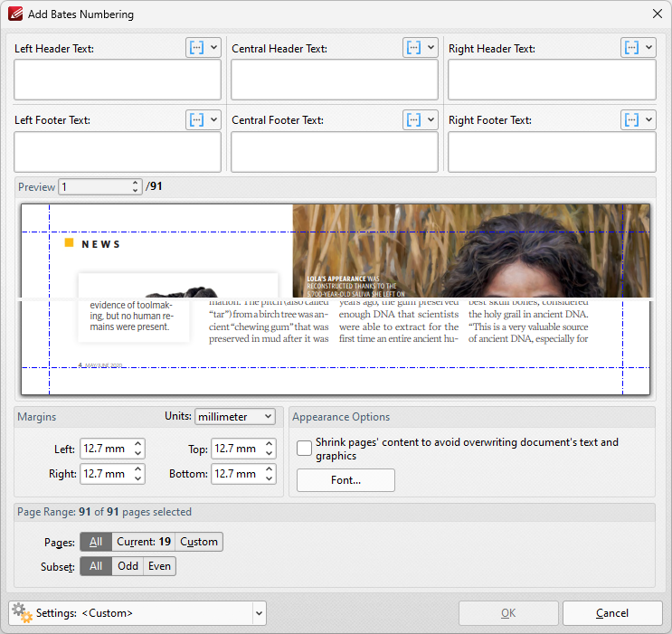This screenshot has height=634, width=672.
Task: Expand Left Header Text macro dropdown arrow
Action: tap(213, 48)
